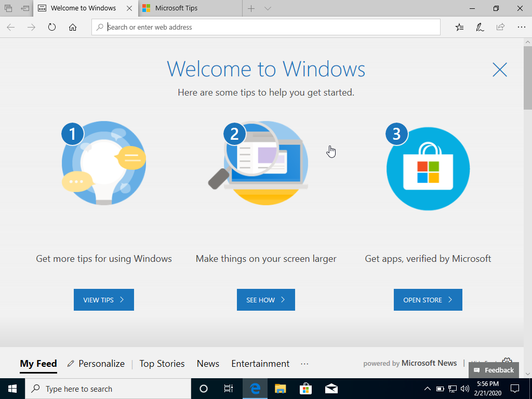Viewport: 532px width, 399px height.
Task: Close the Welcome to Windows tab
Action: pos(129,8)
